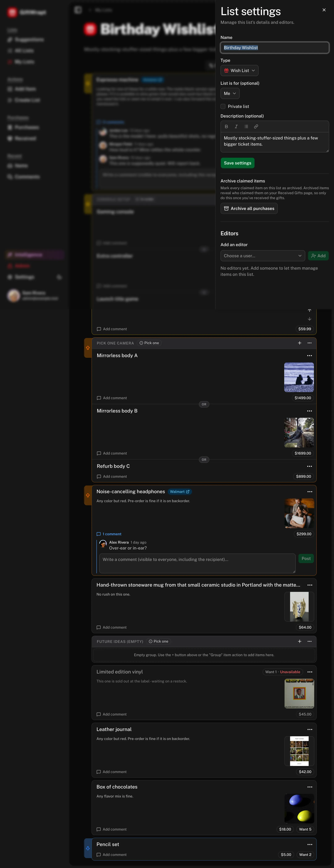
Task: Open Future Ideas group options menu
Action: (309, 641)
